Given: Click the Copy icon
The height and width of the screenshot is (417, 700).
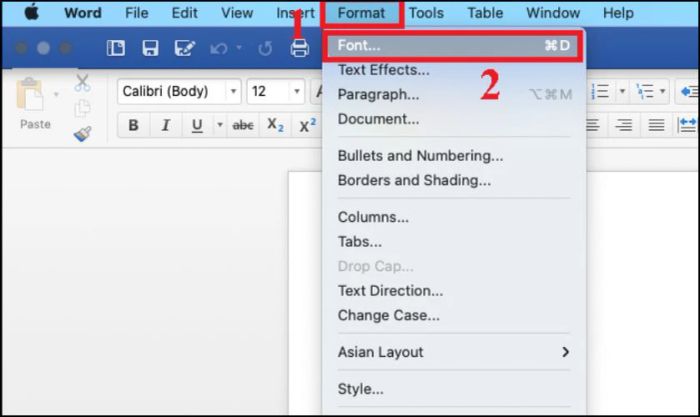Looking at the screenshot, I should click(83, 108).
